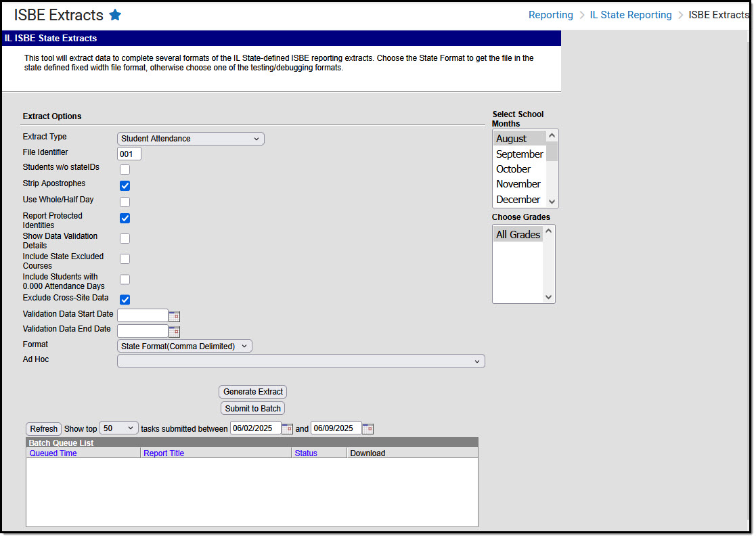This screenshot has height=538, width=756.
Task: Click the 06/09/2025 end date field
Action: click(336, 428)
